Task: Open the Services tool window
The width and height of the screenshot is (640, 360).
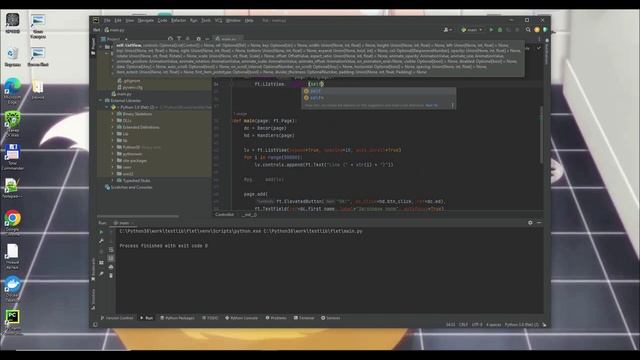Action: click(331, 318)
